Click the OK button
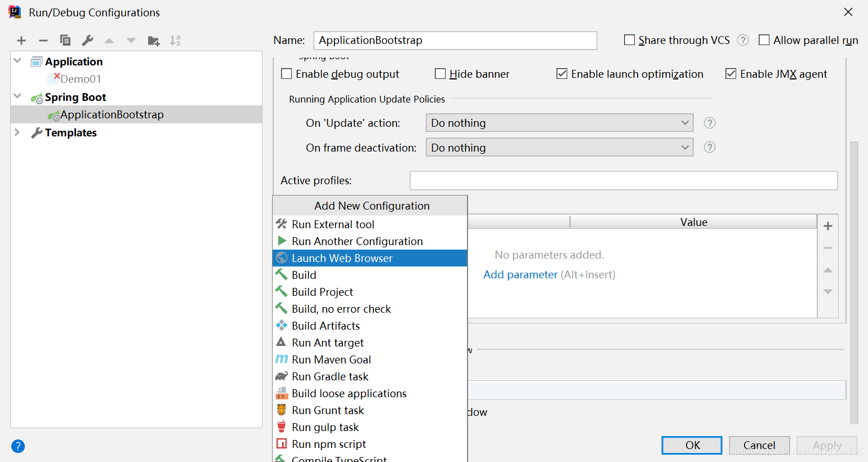Screen dimensions: 868x462 (692, 445)
